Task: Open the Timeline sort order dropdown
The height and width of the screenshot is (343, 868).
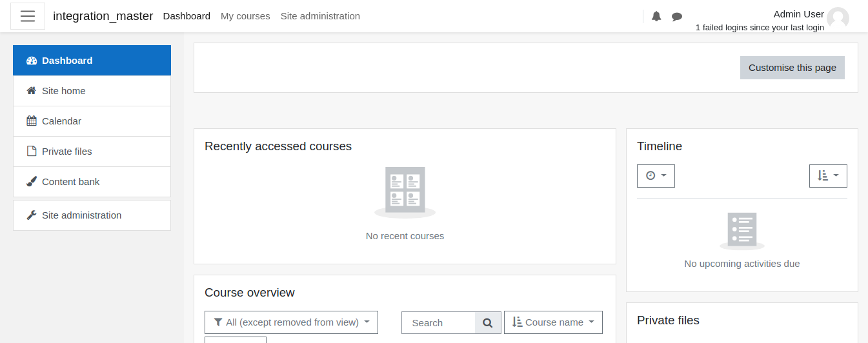Action: [x=828, y=176]
